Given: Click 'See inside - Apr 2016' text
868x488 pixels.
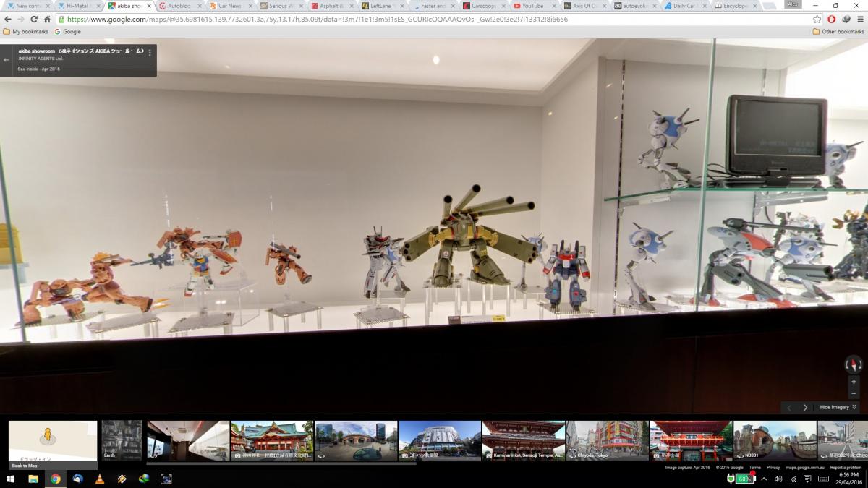Looking at the screenshot, I should [x=39, y=69].
